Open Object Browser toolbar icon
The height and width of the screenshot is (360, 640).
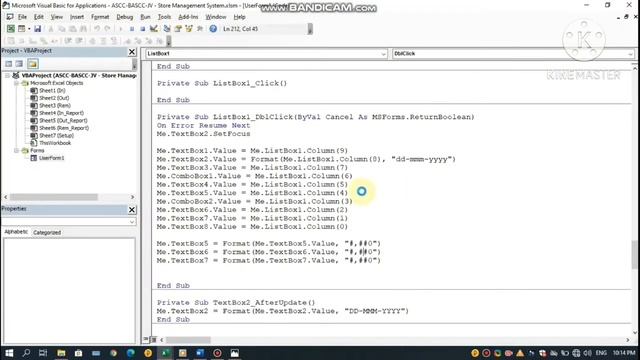189,29
